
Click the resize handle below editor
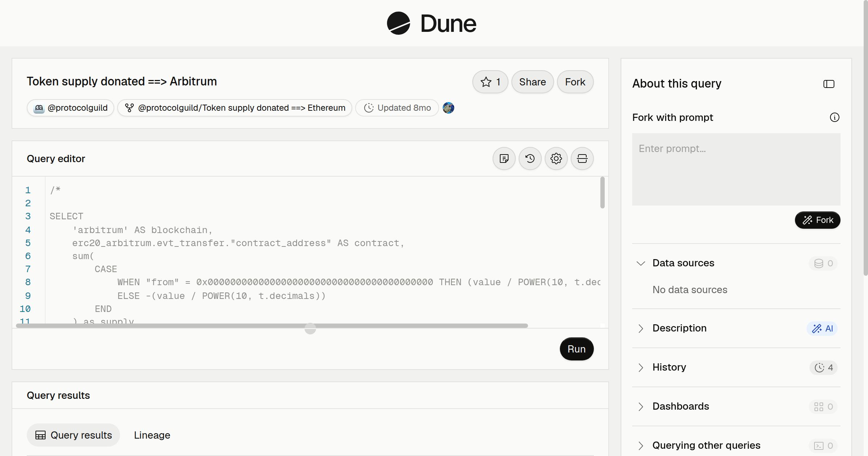pos(310,329)
